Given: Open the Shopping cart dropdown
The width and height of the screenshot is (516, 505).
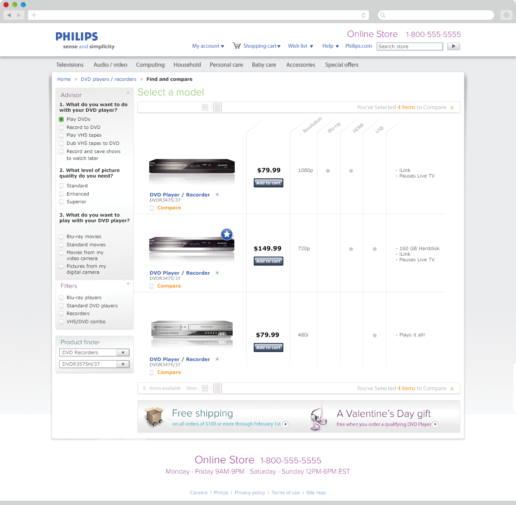Looking at the screenshot, I should tap(262, 46).
